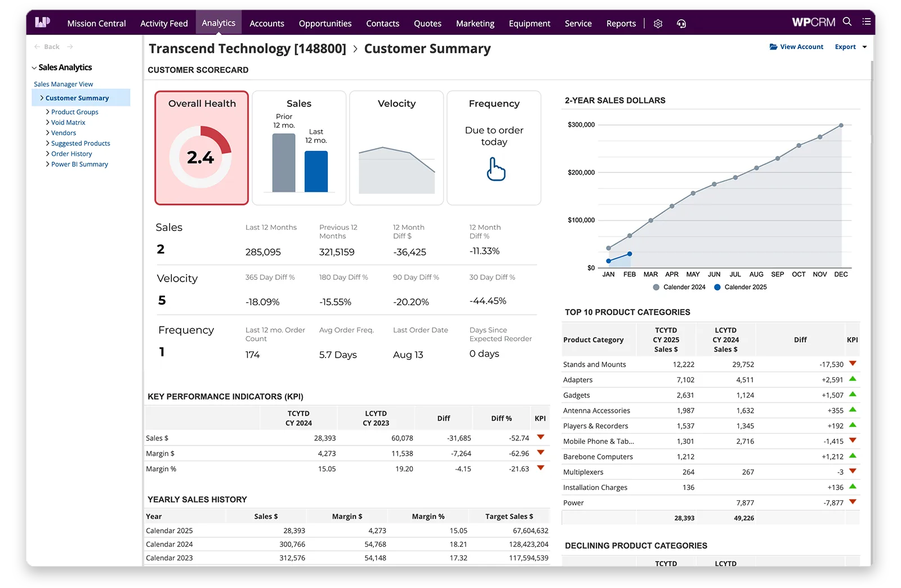Click the Prior 12 mo. gray sales bar
901x588 pixels.
click(x=284, y=163)
